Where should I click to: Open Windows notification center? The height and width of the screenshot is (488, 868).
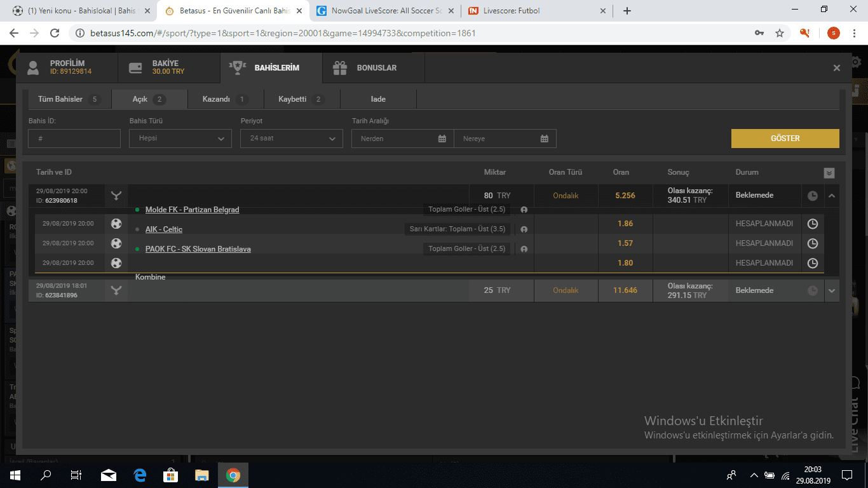click(847, 475)
